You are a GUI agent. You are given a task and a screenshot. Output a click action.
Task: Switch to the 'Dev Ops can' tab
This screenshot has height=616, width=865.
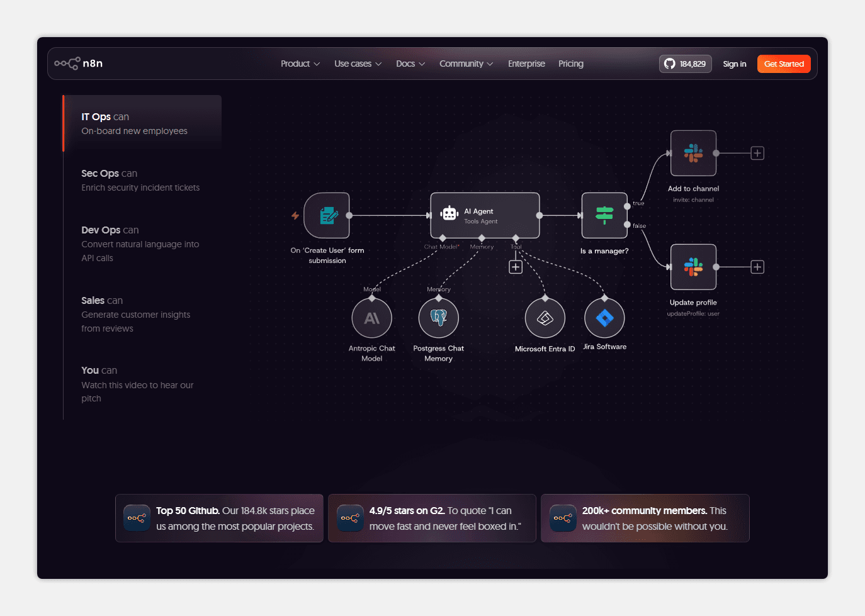[142, 244]
